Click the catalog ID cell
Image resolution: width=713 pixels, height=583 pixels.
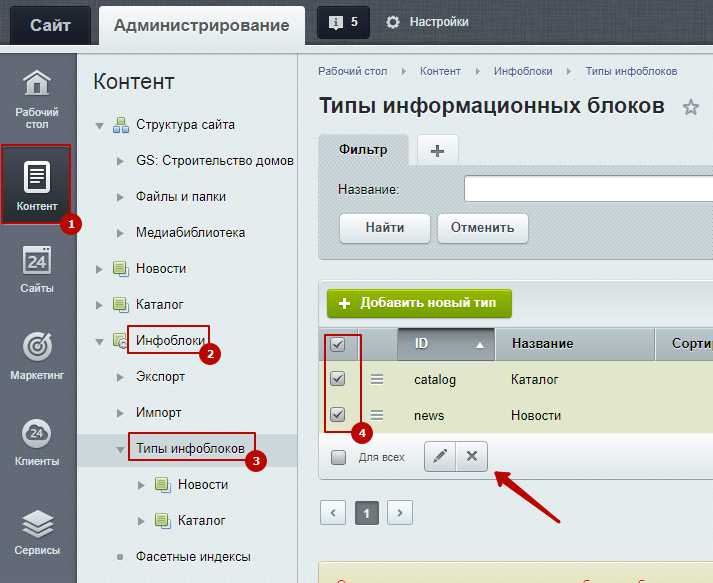[435, 379]
